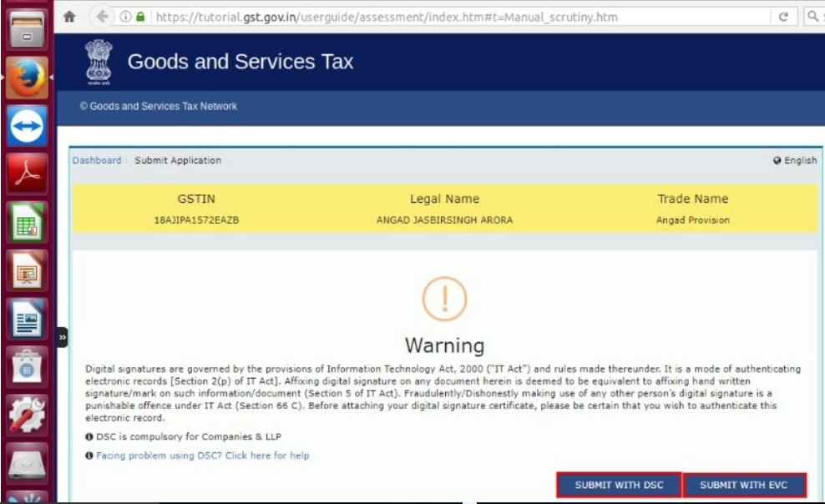Click the GSTIN column label

(196, 199)
